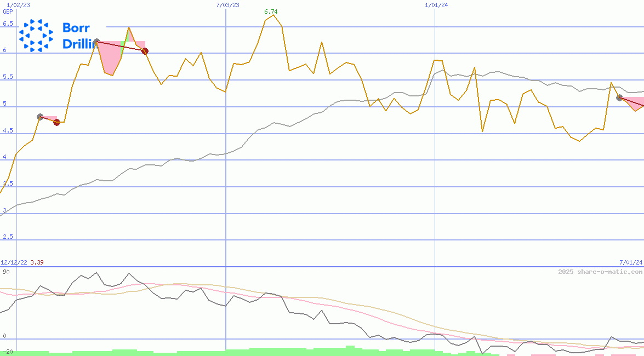Click the Borr Drilling company name text

pyautogui.click(x=76, y=35)
